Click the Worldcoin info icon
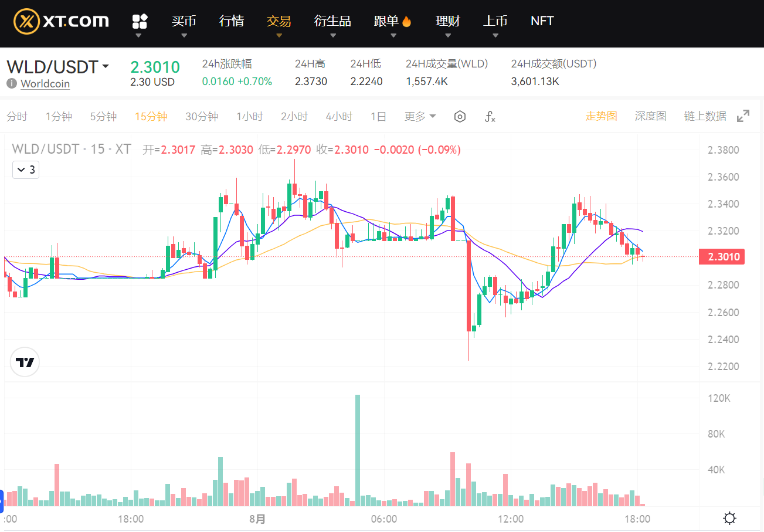The width and height of the screenshot is (764, 532). tap(12, 84)
